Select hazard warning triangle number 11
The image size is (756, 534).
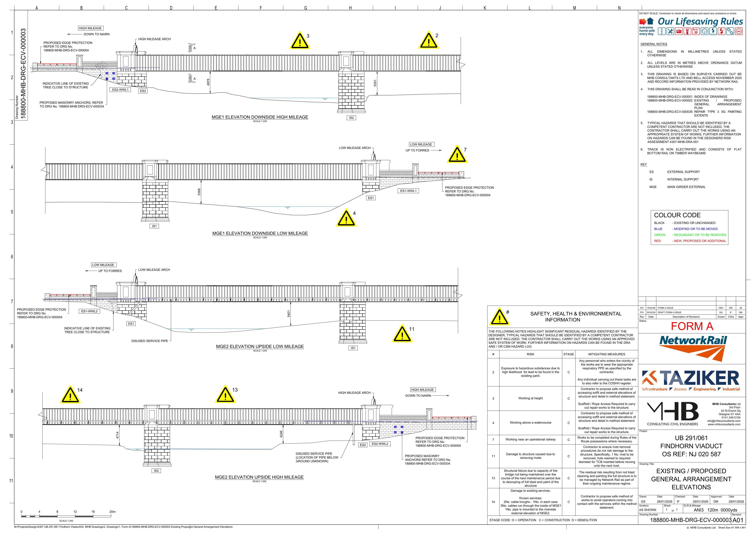(x=402, y=333)
